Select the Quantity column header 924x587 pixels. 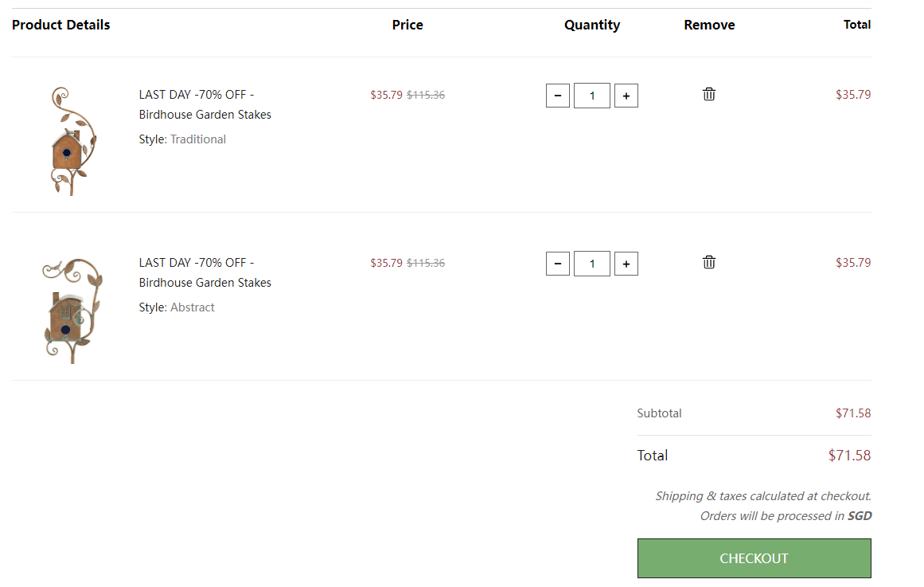[591, 25]
